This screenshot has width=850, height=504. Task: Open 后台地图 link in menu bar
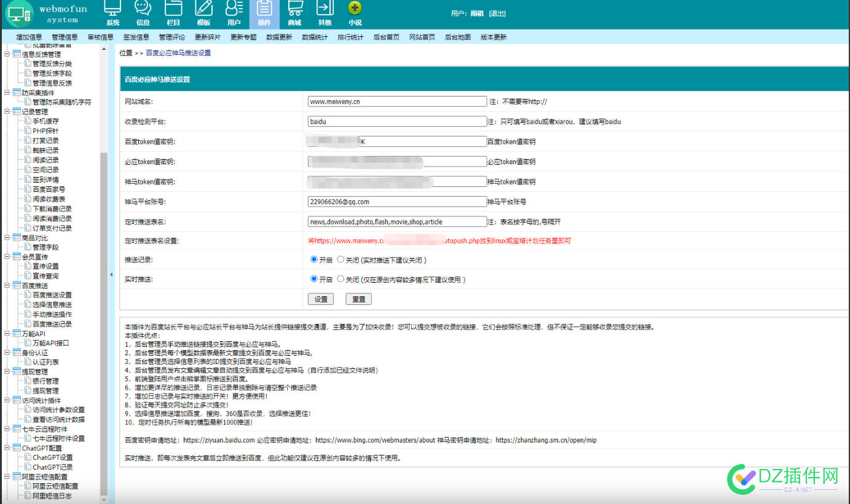pos(458,37)
